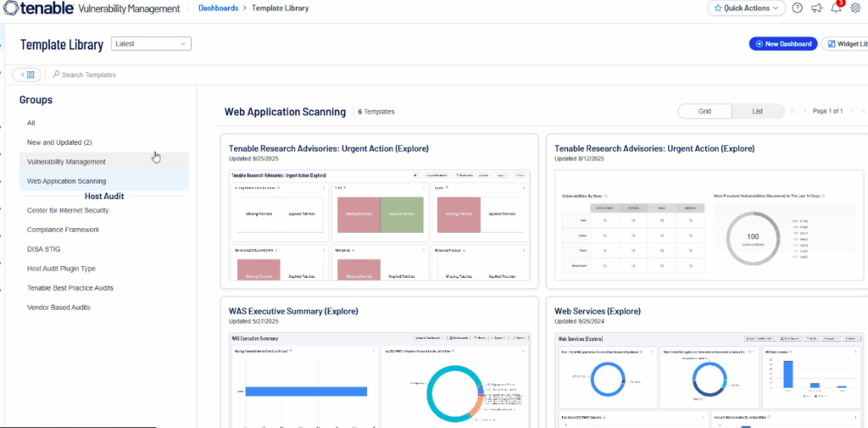Select the Compliance Framework group
The width and height of the screenshot is (868, 428).
(63, 230)
